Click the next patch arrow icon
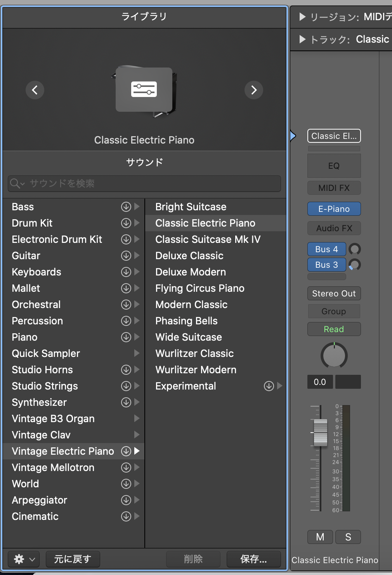This screenshot has height=575, width=392. pyautogui.click(x=254, y=90)
